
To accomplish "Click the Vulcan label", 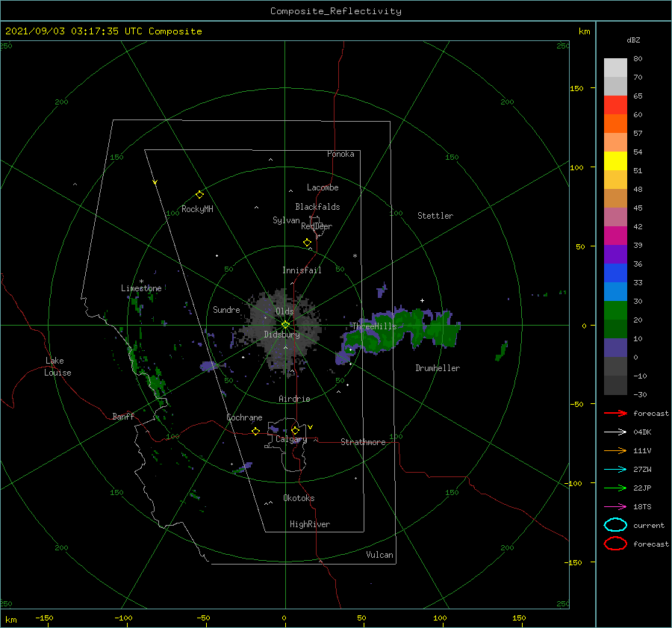I will coord(380,555).
